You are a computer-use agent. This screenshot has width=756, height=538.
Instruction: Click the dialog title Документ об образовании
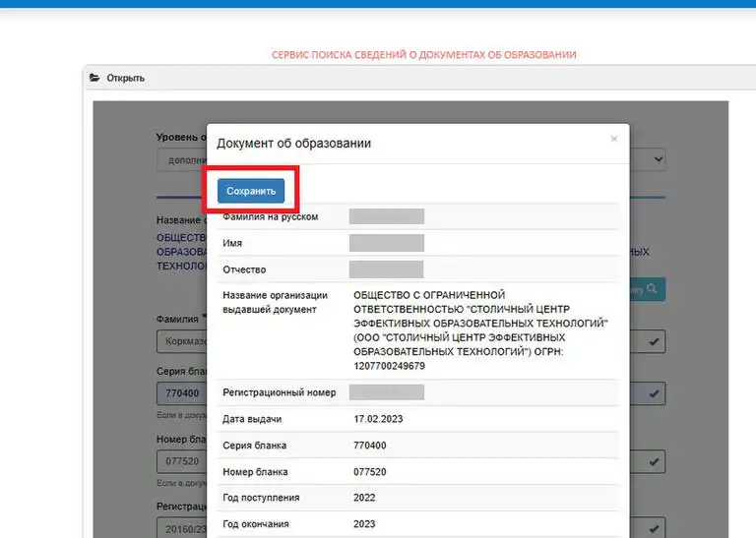pos(293,143)
